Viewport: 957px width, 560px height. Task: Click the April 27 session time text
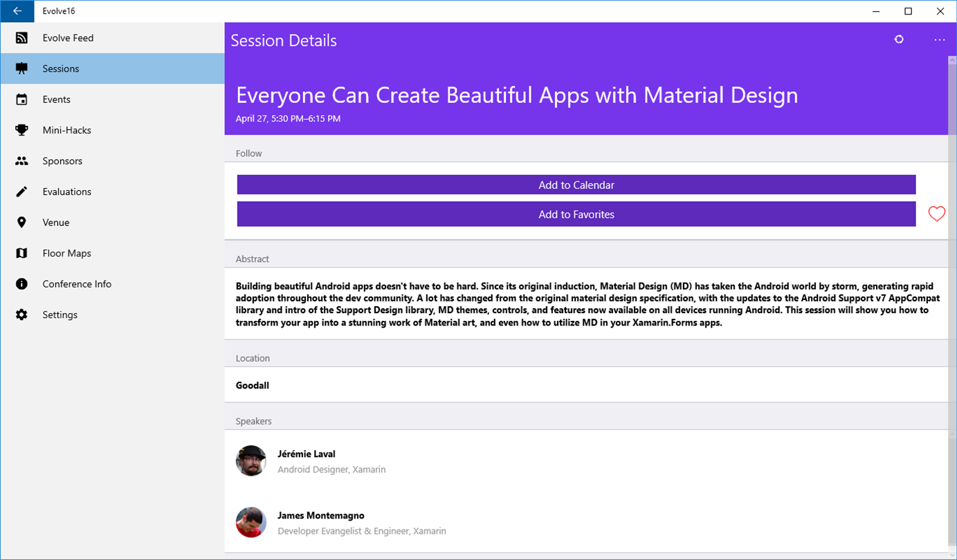pyautogui.click(x=288, y=119)
